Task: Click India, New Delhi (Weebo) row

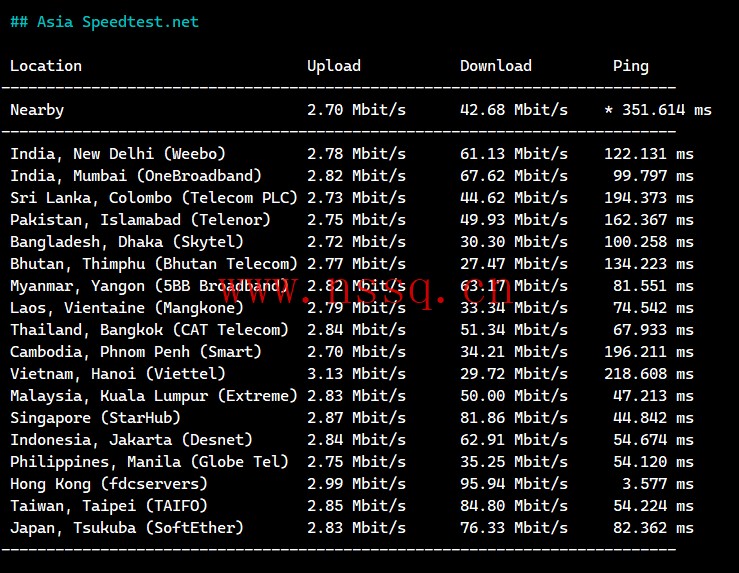Action: (x=352, y=154)
